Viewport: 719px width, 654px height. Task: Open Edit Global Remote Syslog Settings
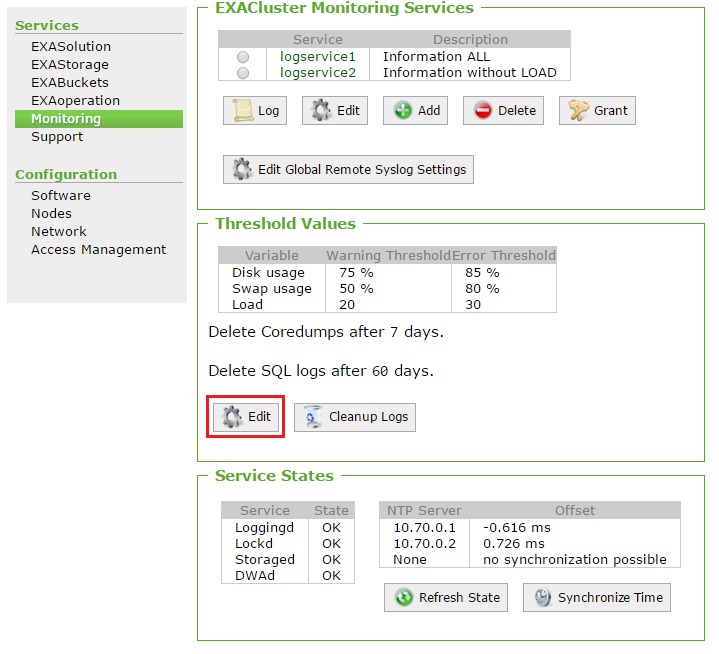[x=348, y=169]
